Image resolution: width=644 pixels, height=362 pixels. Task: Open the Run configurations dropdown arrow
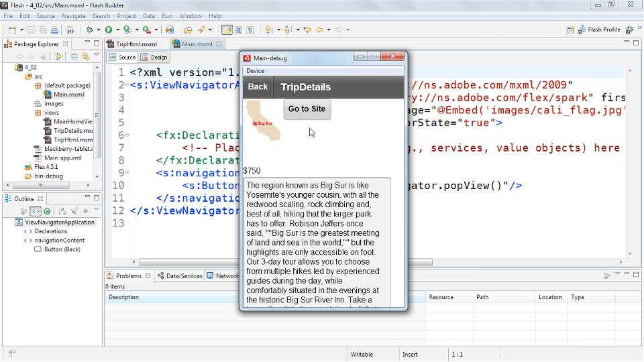(117, 29)
